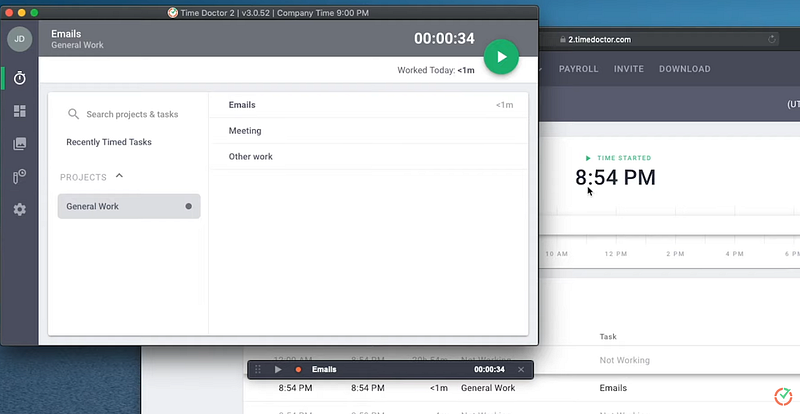Click the Emails title in app header
The width and height of the screenshot is (800, 414).
click(66, 34)
